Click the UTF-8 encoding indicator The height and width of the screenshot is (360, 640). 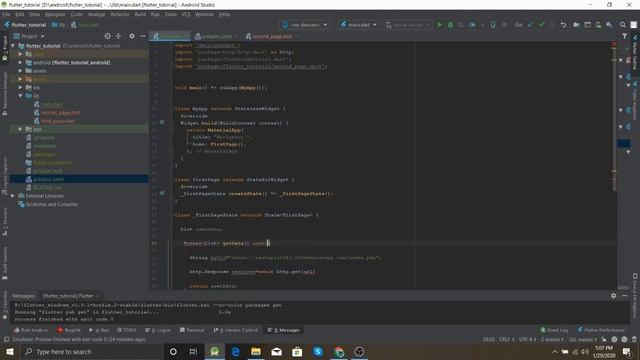[x=527, y=339]
